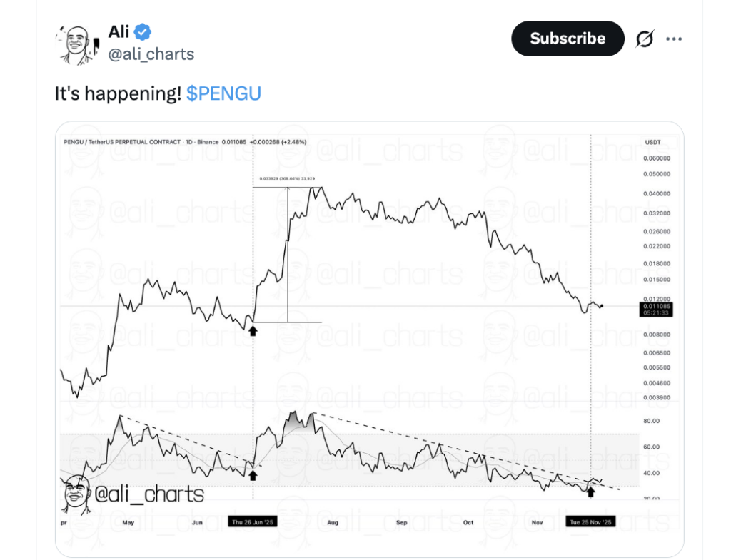Click the RSI panel arrow at June breakout
This screenshot has width=731, height=560.
253,473
